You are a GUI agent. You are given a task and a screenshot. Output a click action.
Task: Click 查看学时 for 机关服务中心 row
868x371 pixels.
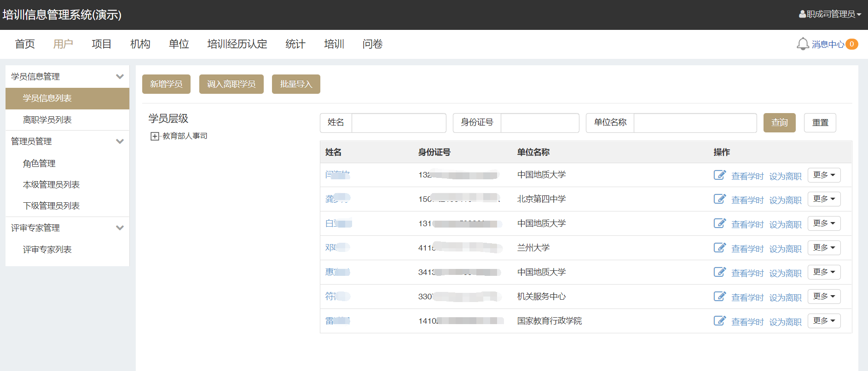747,297
